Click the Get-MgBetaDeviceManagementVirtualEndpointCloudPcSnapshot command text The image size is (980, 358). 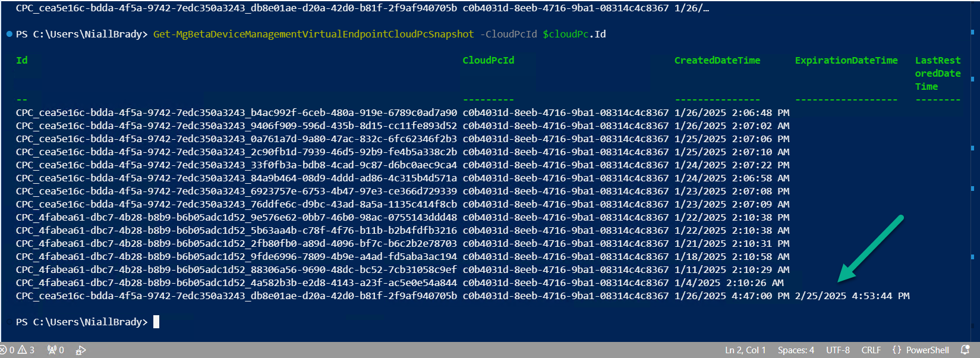(x=314, y=34)
